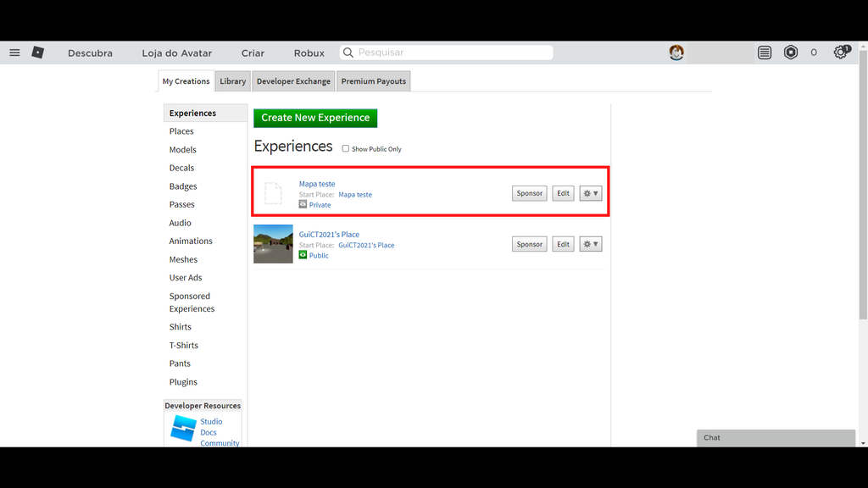Screen dimensions: 868x488
Task: Open Developer Exchange tab
Action: click(x=293, y=81)
